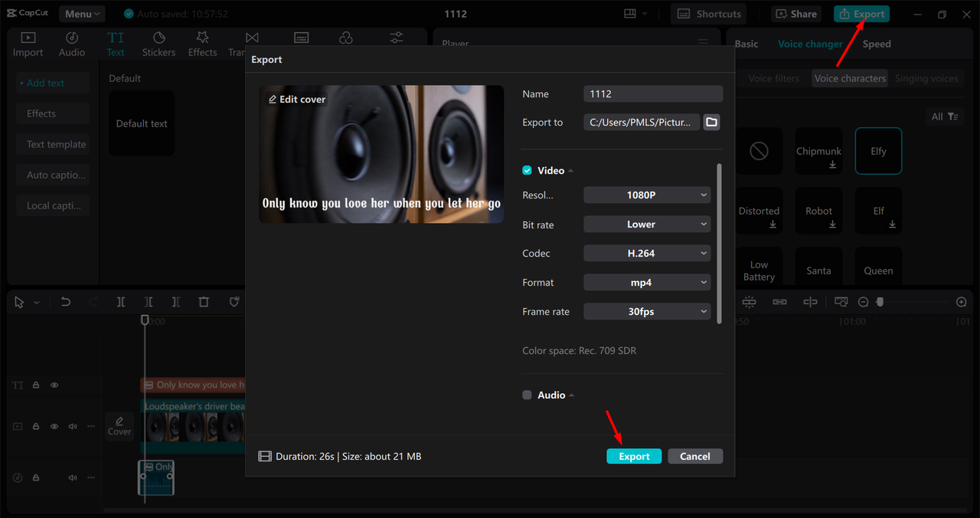The width and height of the screenshot is (980, 518).
Task: Mute the audio track speaker
Action: tap(73, 477)
